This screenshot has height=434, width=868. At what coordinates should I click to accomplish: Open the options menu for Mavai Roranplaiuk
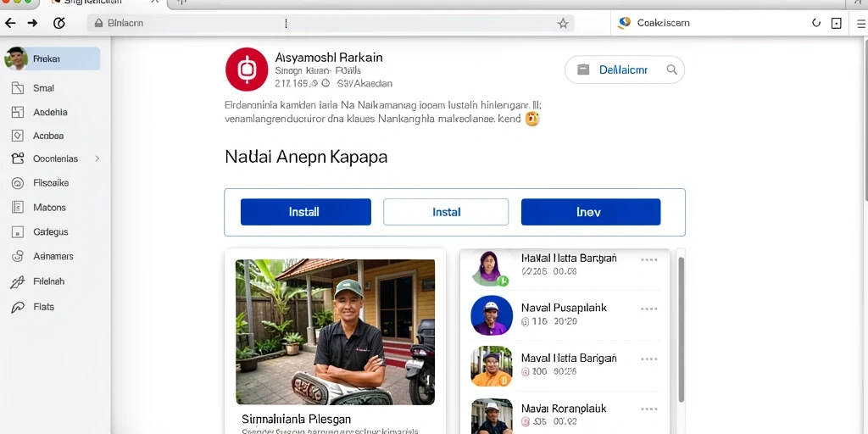click(x=648, y=409)
